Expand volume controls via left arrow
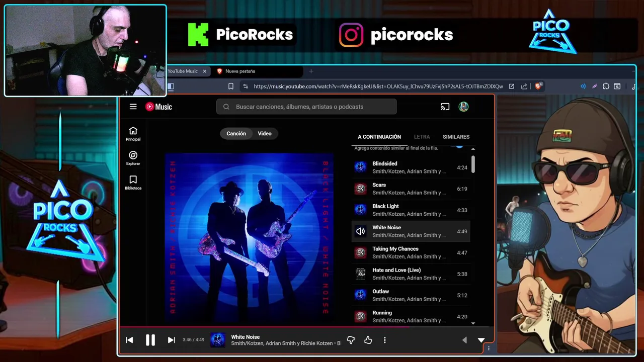This screenshot has height=362, width=644. pos(464,340)
